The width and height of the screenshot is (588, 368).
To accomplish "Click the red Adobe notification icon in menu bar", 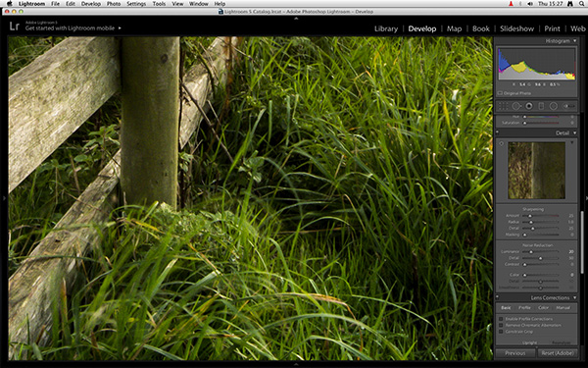I will 511,3.
